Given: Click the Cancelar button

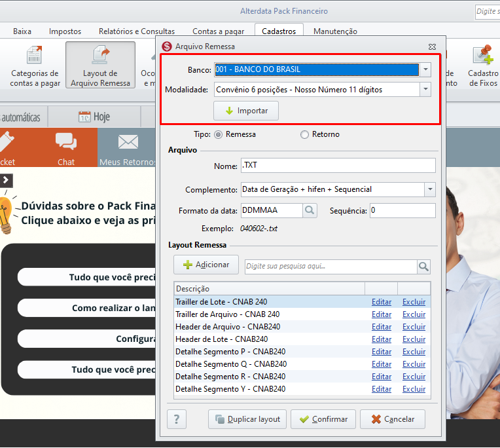Looking at the screenshot, I should [x=393, y=419].
